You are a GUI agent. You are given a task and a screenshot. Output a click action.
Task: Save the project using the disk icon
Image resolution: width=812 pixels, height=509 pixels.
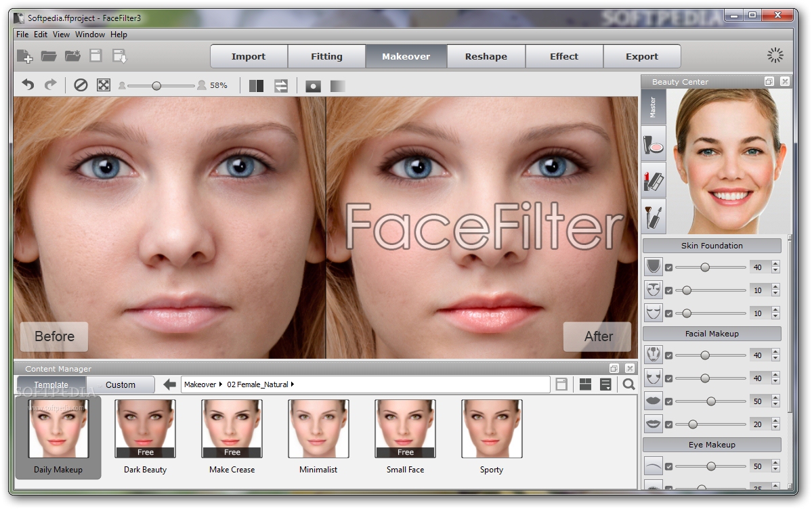[x=95, y=56]
